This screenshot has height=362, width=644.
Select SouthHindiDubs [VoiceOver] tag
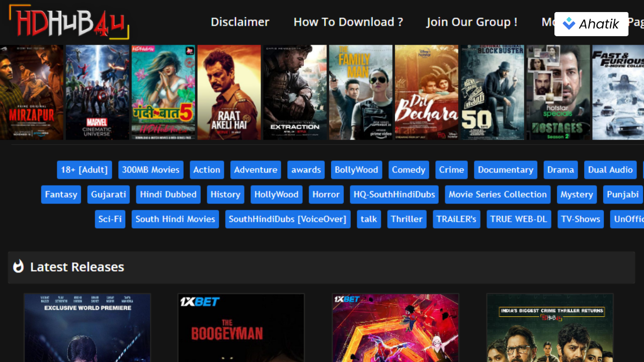point(288,219)
